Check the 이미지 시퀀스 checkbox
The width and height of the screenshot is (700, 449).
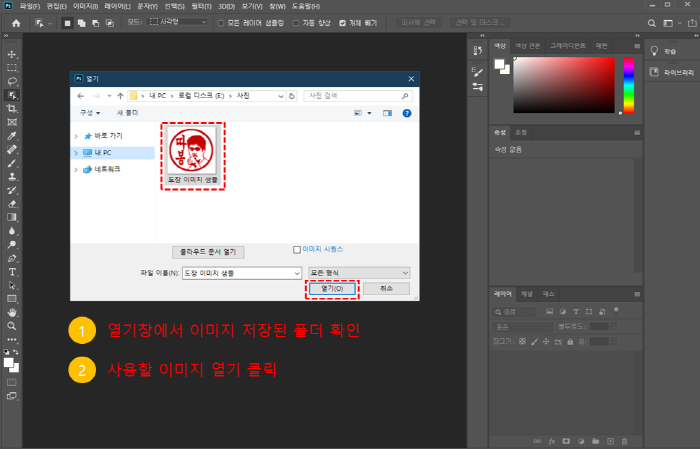297,250
